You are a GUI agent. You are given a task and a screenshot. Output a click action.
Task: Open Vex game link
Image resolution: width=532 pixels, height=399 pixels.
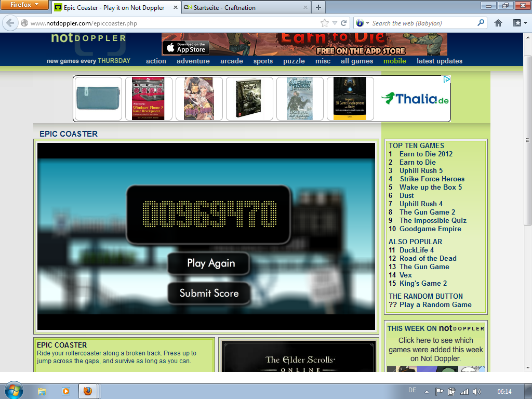coord(405,275)
